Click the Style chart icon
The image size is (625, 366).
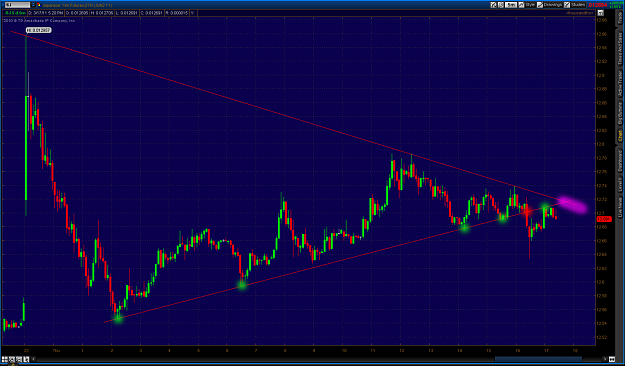pyautogui.click(x=521, y=5)
